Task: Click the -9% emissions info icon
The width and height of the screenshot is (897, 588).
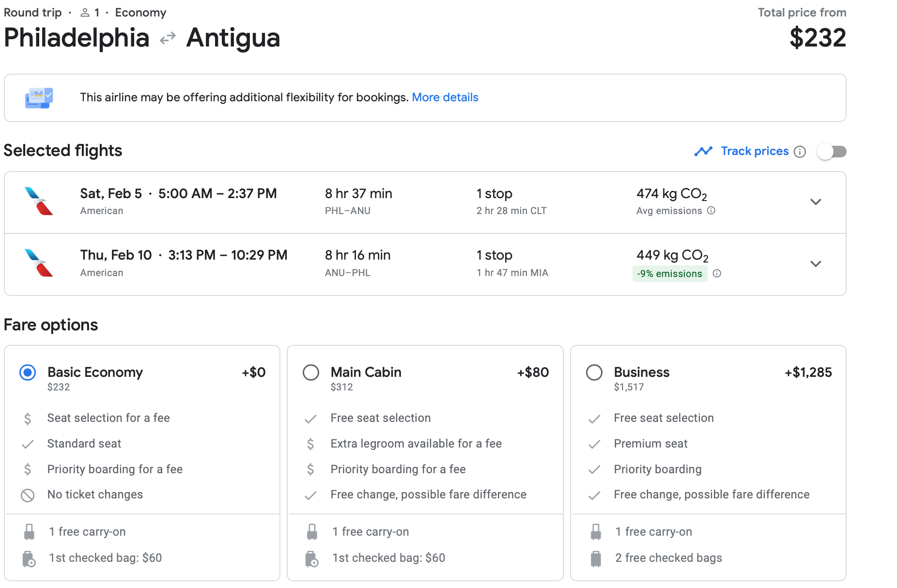Action: point(717,274)
